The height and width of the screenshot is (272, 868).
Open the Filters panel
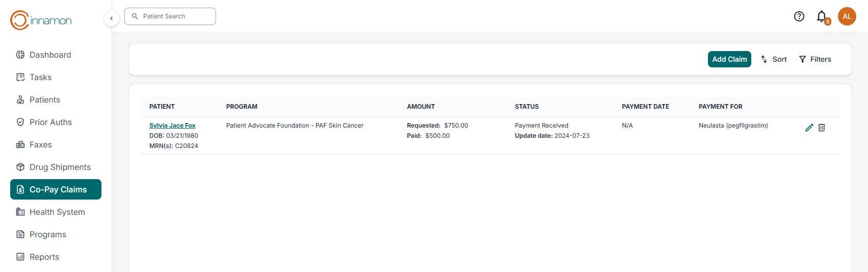[815, 59]
